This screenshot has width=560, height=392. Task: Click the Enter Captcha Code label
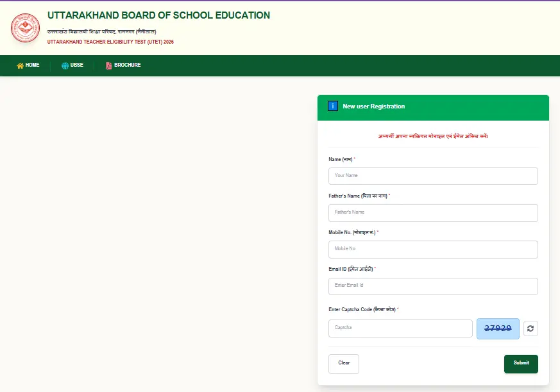362,309
